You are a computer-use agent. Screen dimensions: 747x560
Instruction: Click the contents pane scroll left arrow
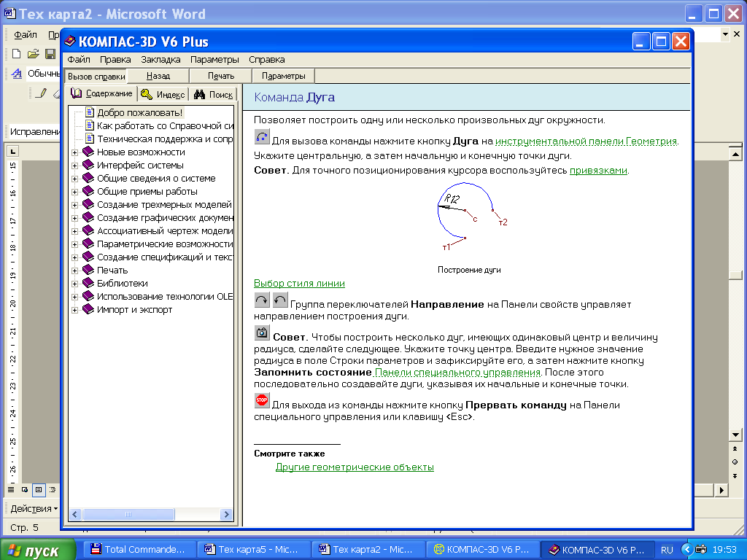coord(75,514)
